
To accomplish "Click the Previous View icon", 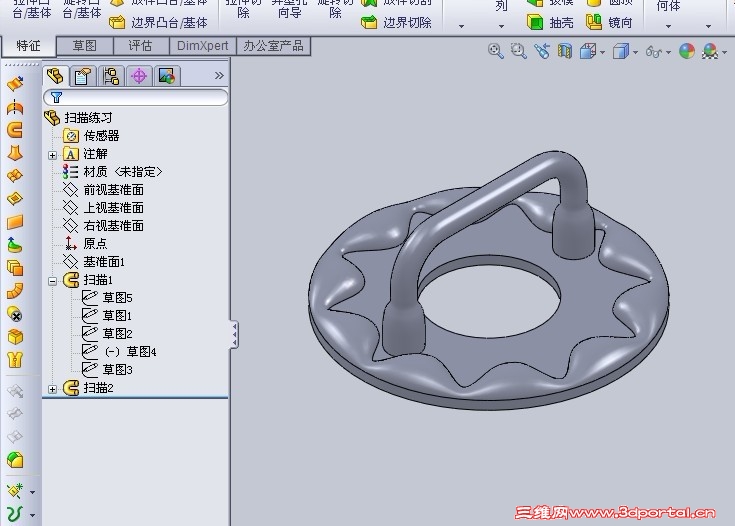I will click(x=542, y=51).
